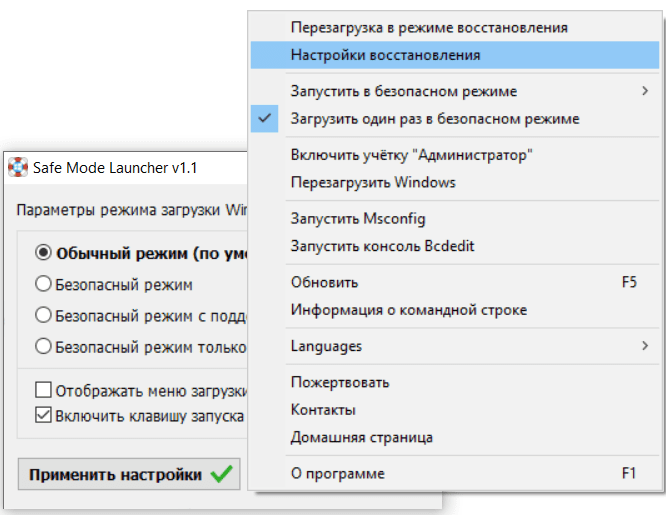
Task: Choose Безопасный режим с поддержкой radio option
Action: click(x=43, y=315)
